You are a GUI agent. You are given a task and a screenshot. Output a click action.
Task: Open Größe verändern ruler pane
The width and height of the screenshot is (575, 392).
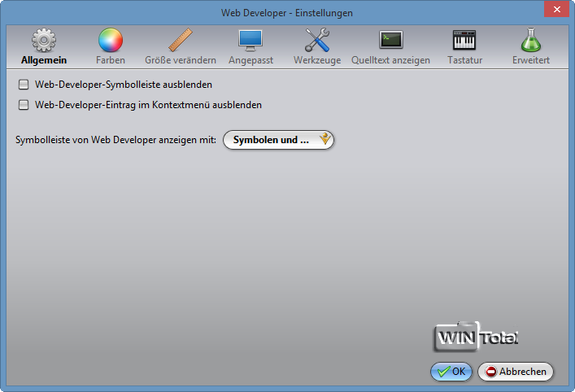click(x=181, y=46)
